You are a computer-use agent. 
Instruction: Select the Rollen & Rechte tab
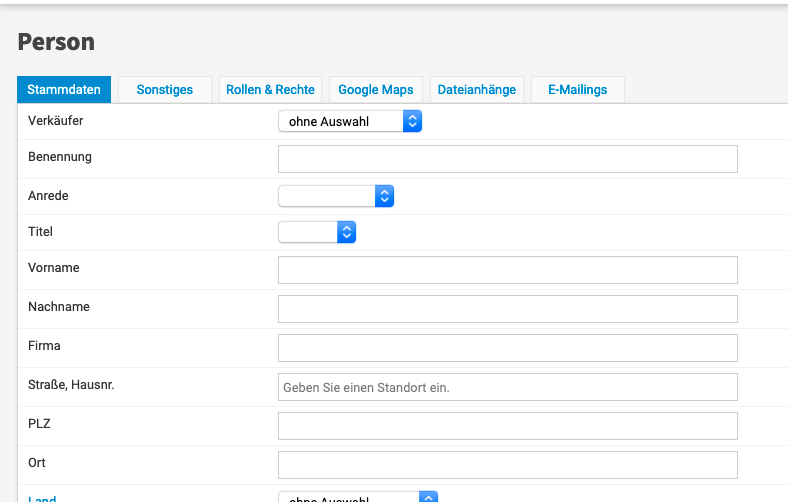tap(270, 90)
